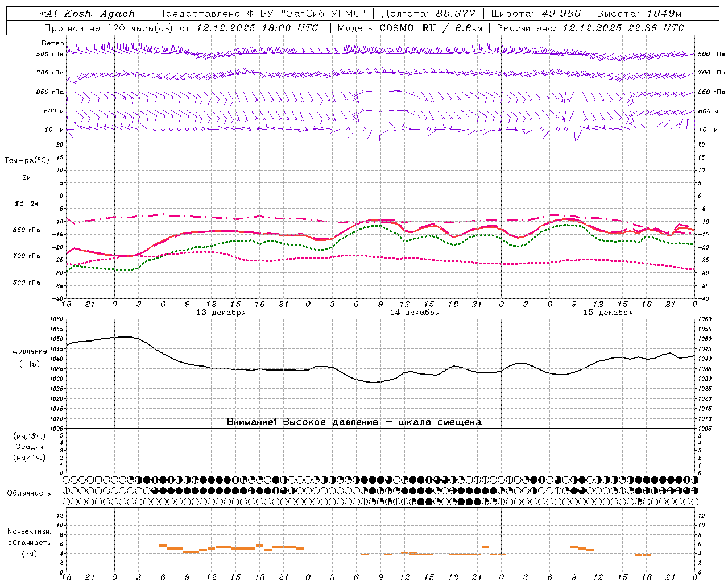This screenshot has height=582, width=728.
Task: Click the (мм/1ч.) precipitation unit label
Action: click(30, 458)
